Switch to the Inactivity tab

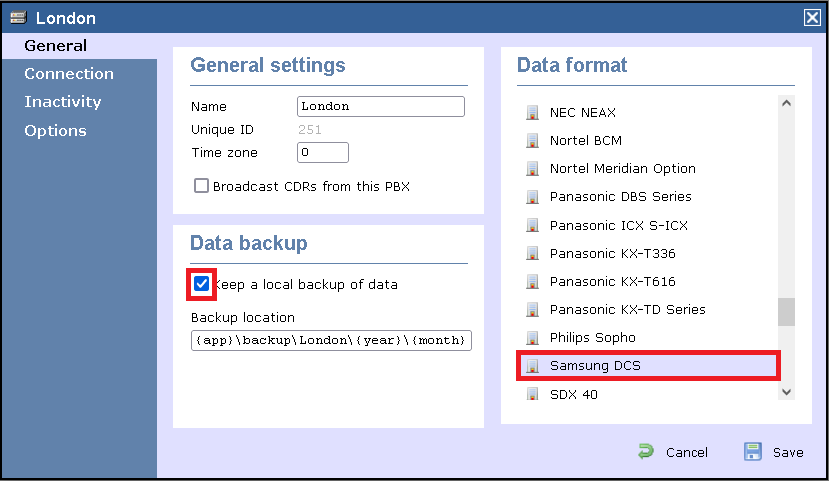coord(63,102)
